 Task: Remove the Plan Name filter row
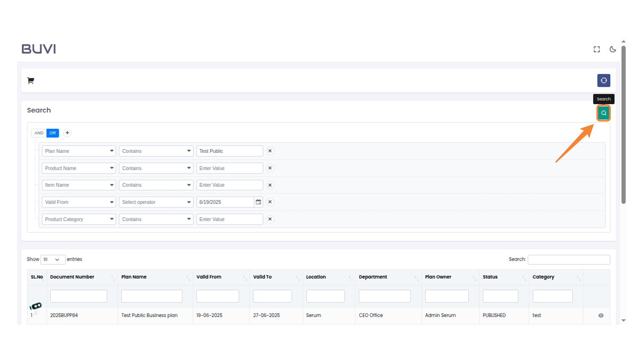[270, 151]
